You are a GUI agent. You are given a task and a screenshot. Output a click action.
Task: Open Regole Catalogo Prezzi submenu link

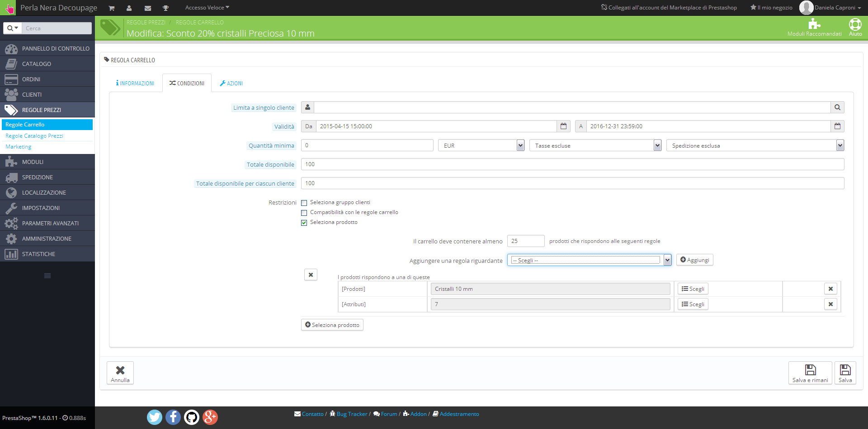pos(34,136)
